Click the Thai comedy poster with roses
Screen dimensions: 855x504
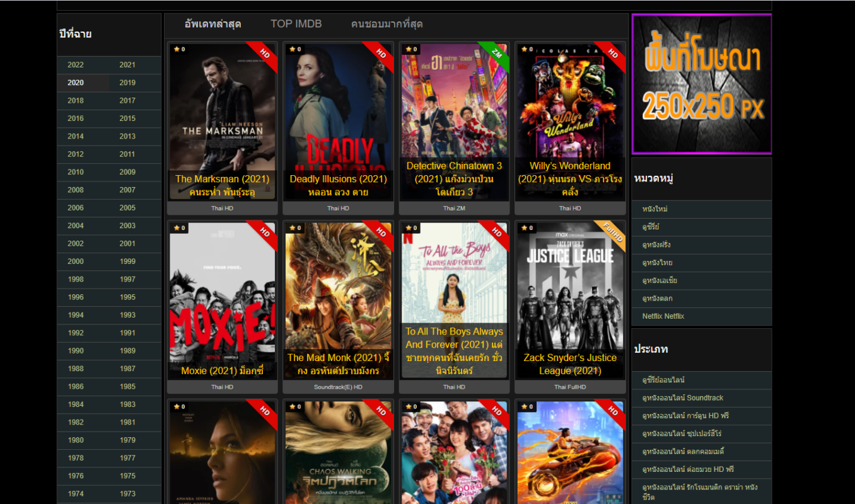454,452
